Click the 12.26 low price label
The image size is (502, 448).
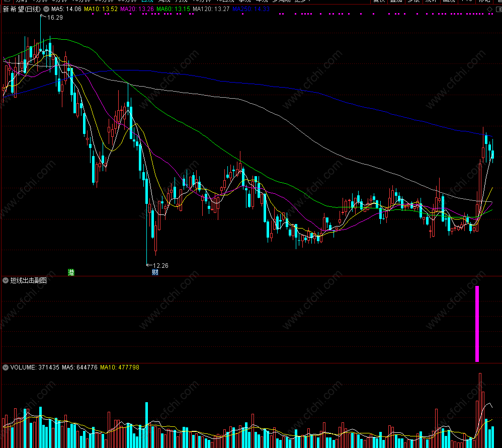coord(161,266)
